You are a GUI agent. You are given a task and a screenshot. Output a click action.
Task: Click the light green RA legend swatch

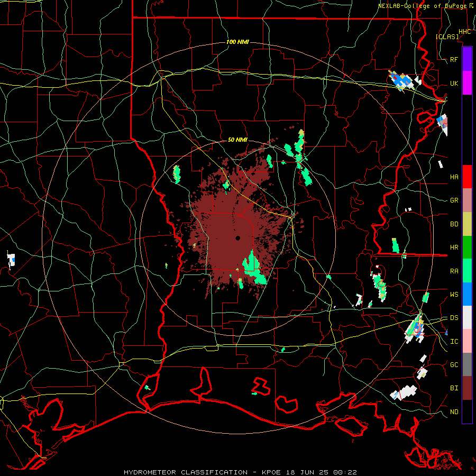pos(467,271)
